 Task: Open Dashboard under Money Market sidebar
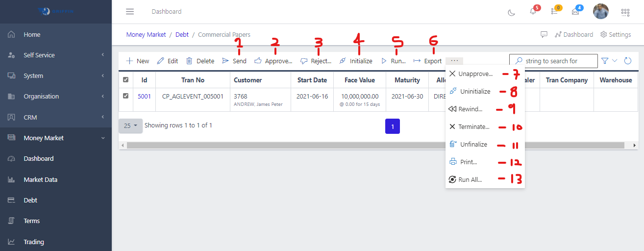click(56, 158)
